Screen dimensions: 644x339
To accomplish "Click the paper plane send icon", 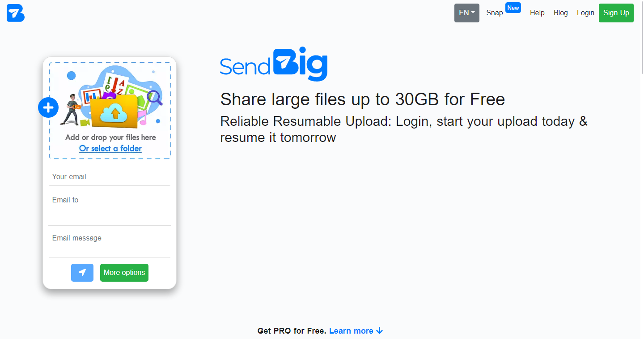I will [82, 272].
